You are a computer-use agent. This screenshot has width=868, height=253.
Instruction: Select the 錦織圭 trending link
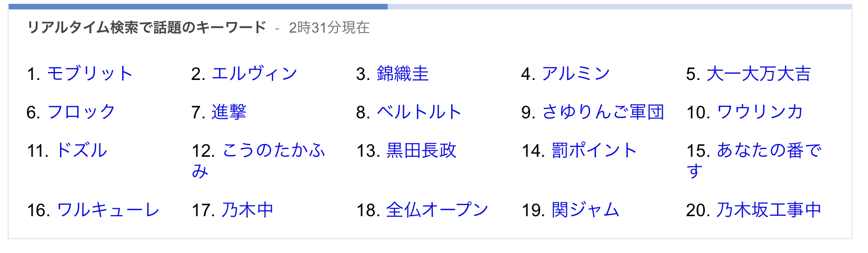pyautogui.click(x=403, y=74)
